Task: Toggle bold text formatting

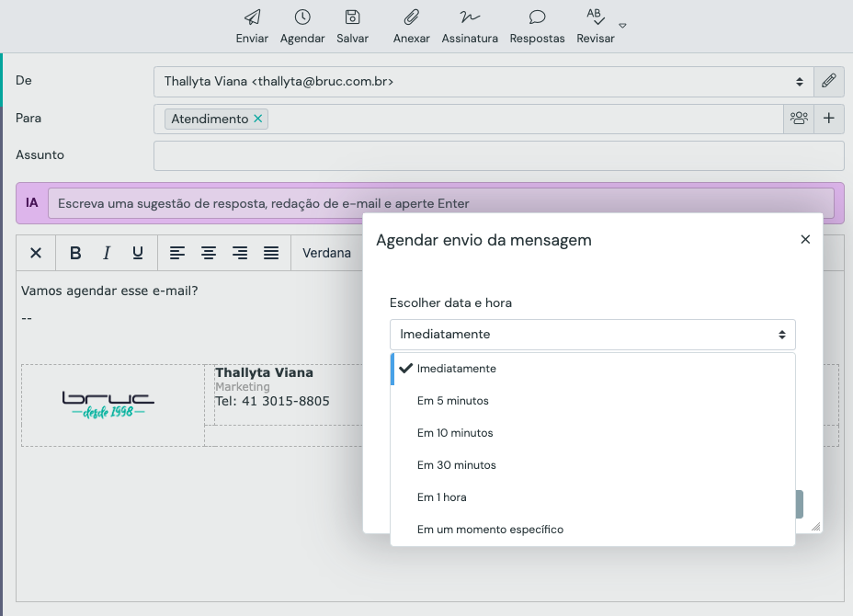Action: (75, 253)
